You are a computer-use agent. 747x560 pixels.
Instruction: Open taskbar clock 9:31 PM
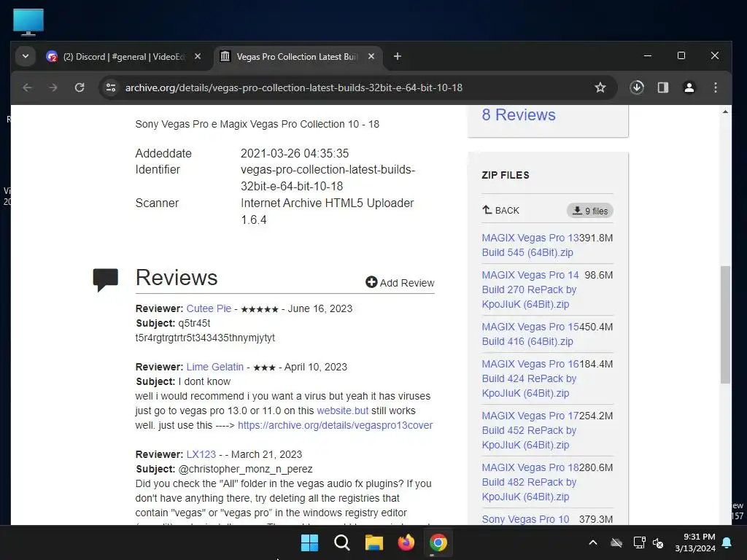click(695, 542)
